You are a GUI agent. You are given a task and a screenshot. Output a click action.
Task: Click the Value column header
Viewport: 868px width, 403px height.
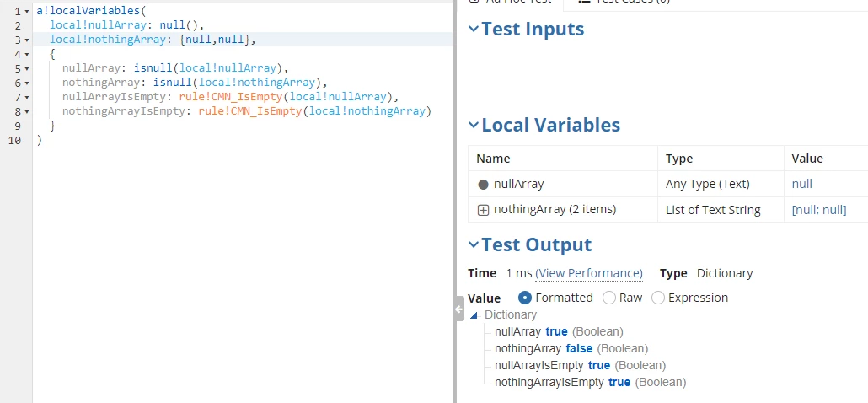point(807,159)
